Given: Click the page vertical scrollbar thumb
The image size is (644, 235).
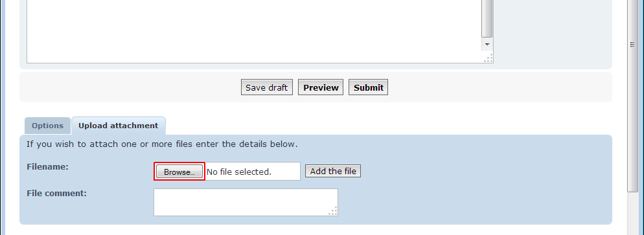Looking at the screenshot, I should [632, 95].
